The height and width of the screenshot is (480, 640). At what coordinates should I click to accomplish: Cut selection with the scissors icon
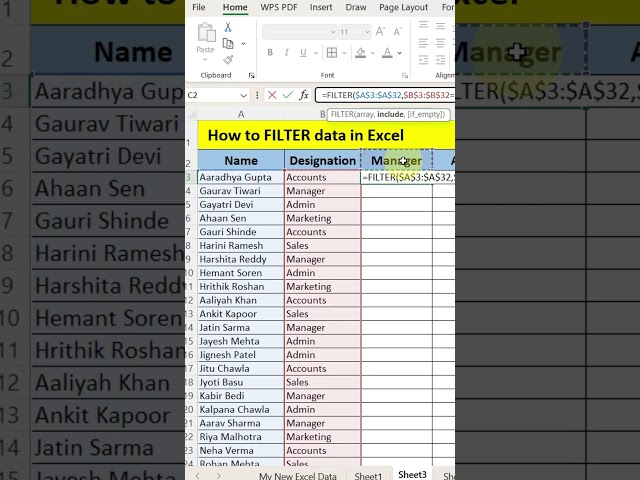(228, 27)
